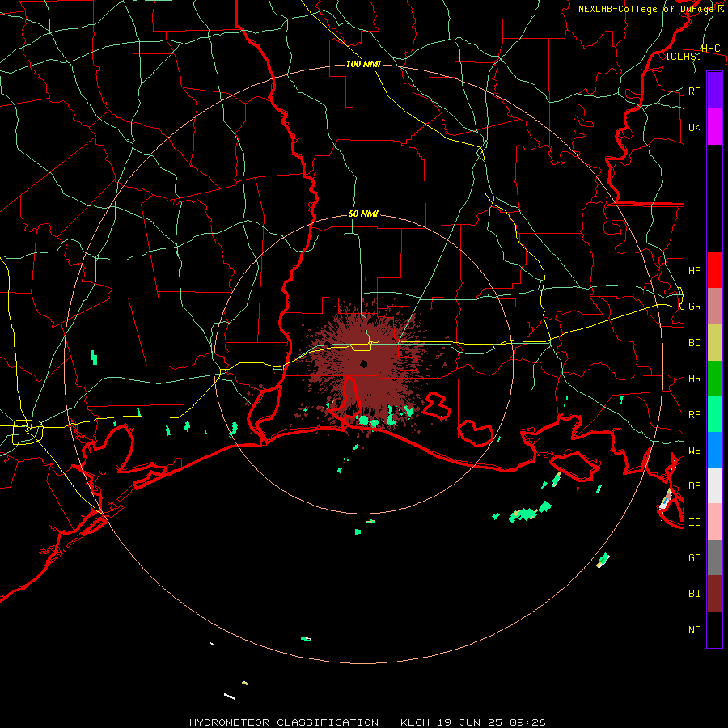Click the DS white legend swatch

[x=714, y=485]
